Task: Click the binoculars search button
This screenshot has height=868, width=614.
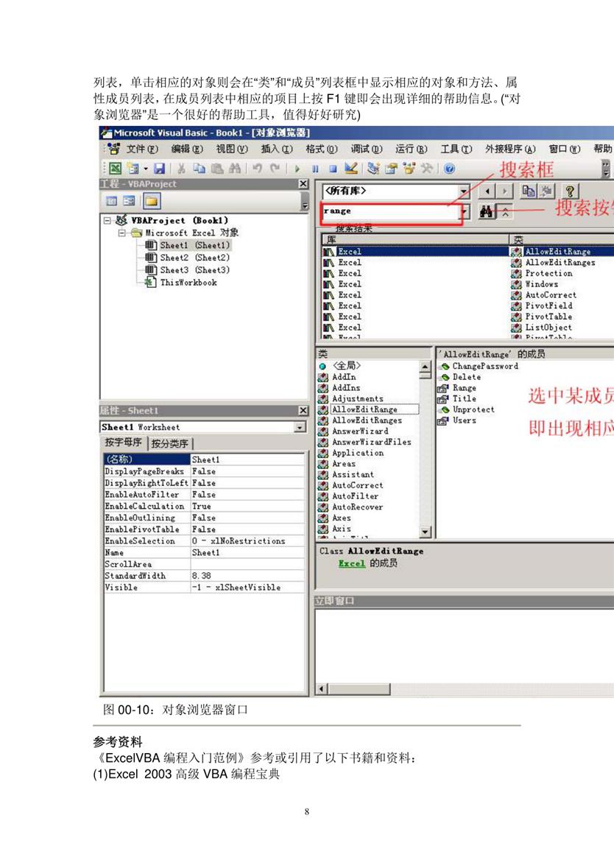Action: click(486, 211)
